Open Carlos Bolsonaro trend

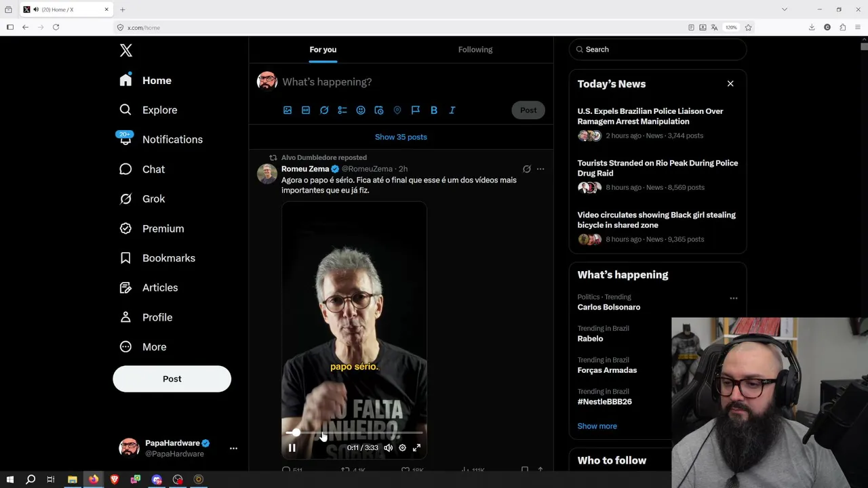click(x=609, y=307)
